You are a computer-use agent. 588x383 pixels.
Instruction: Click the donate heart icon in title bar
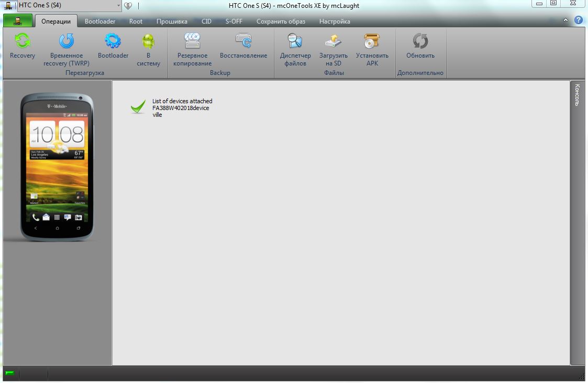coord(128,6)
